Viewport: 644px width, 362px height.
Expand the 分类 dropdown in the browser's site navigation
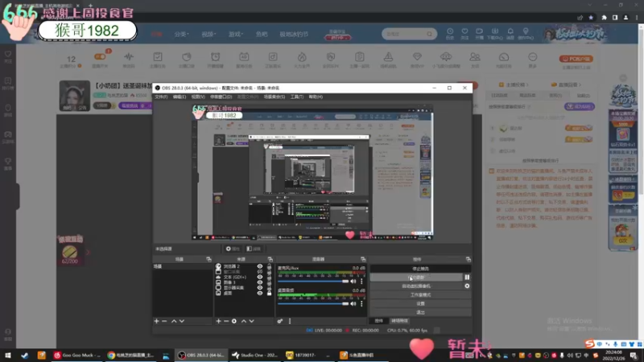tap(182, 34)
